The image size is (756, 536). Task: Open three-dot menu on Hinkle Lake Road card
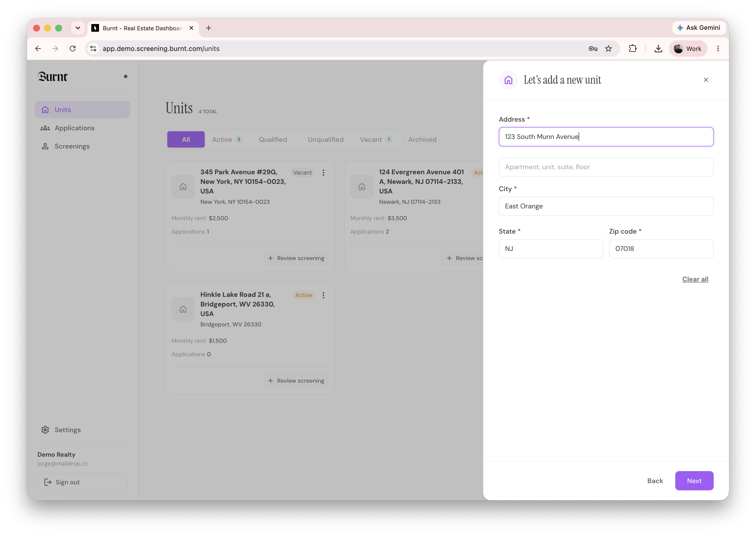[x=323, y=295]
